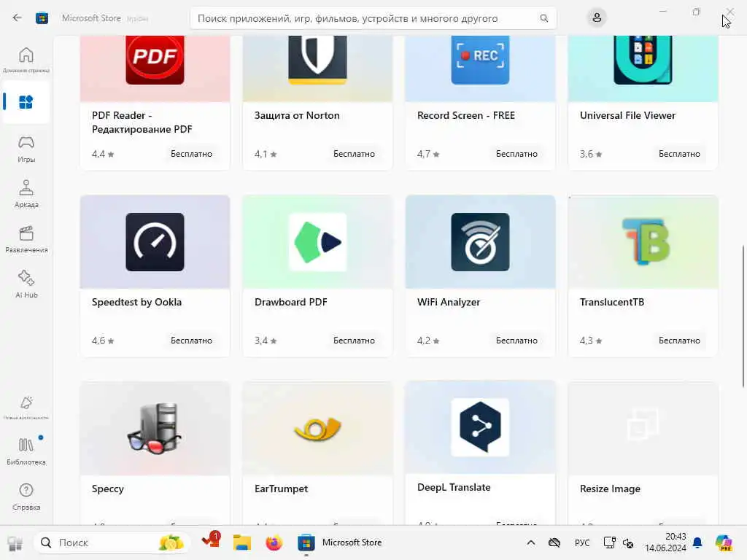Open the user account profile icon
The width and height of the screenshot is (747, 560).
point(597,18)
